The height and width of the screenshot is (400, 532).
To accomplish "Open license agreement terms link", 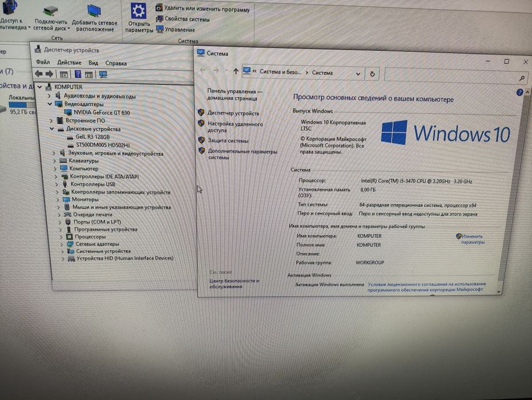I will (426, 287).
